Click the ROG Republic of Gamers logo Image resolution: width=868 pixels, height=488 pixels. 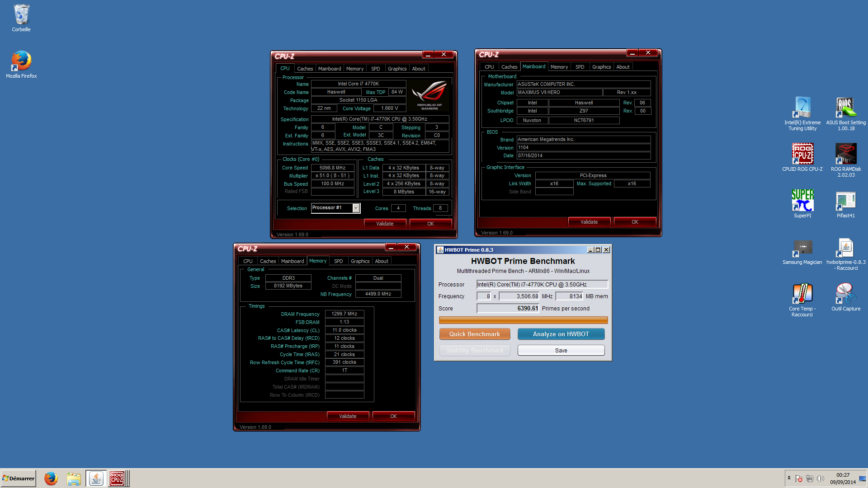pos(429,95)
